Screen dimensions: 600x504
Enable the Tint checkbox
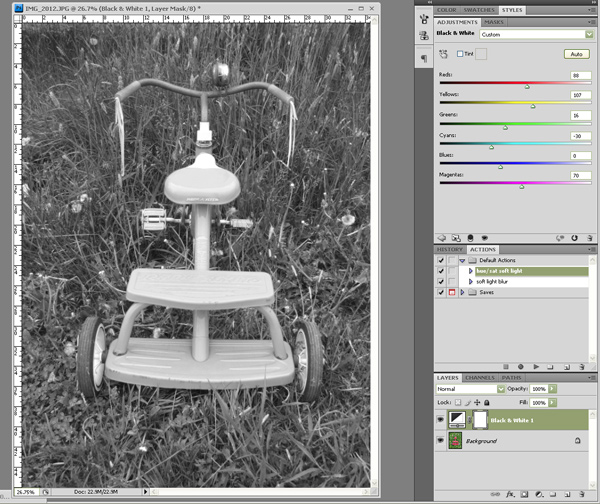click(x=459, y=53)
